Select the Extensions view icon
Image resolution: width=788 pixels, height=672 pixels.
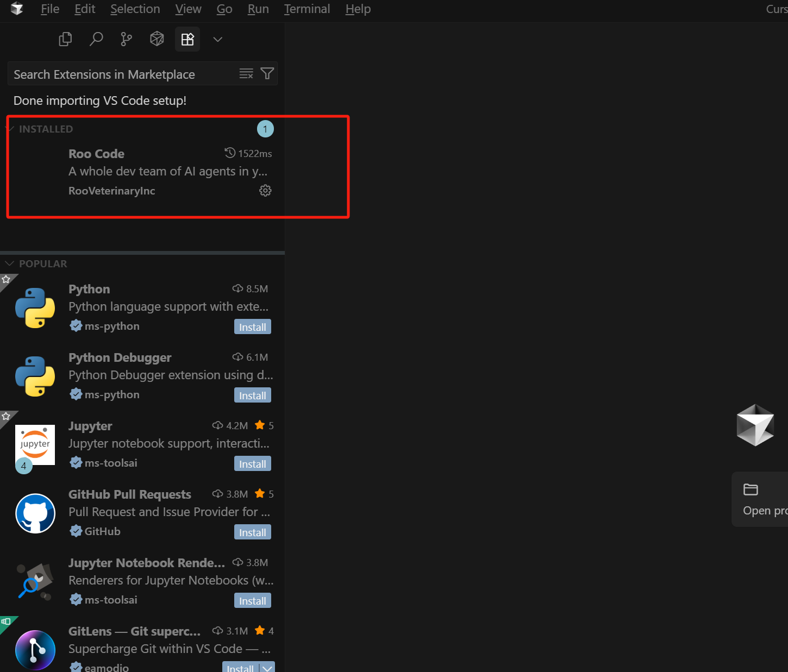point(187,39)
